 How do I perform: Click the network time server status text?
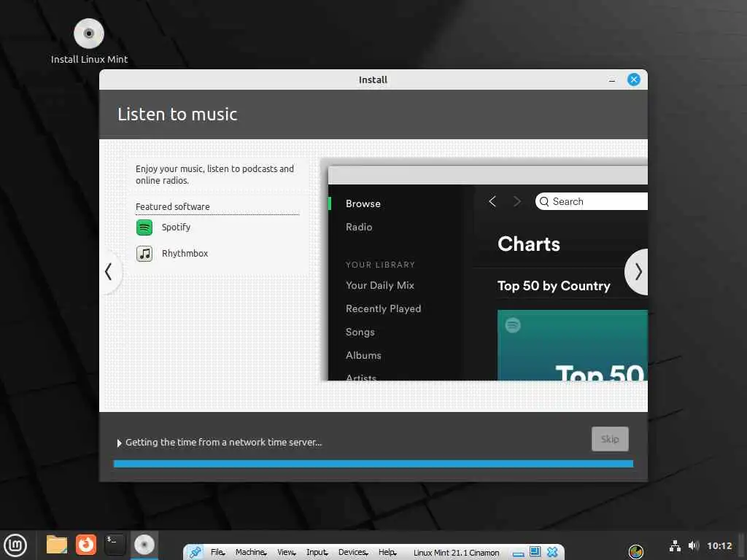(x=223, y=443)
